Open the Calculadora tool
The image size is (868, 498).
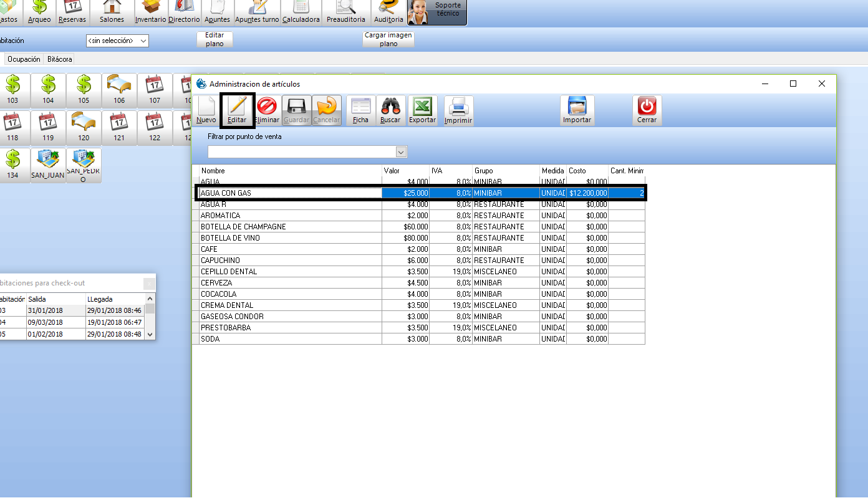pos(301,12)
